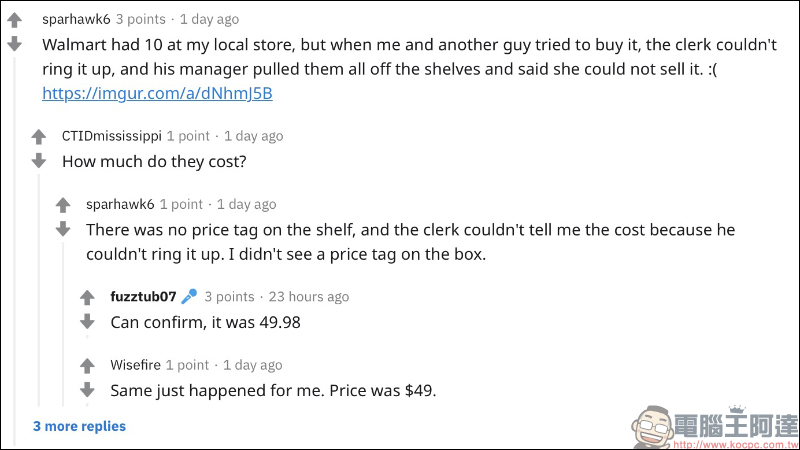Open fuzztub07's user profile

(x=143, y=297)
